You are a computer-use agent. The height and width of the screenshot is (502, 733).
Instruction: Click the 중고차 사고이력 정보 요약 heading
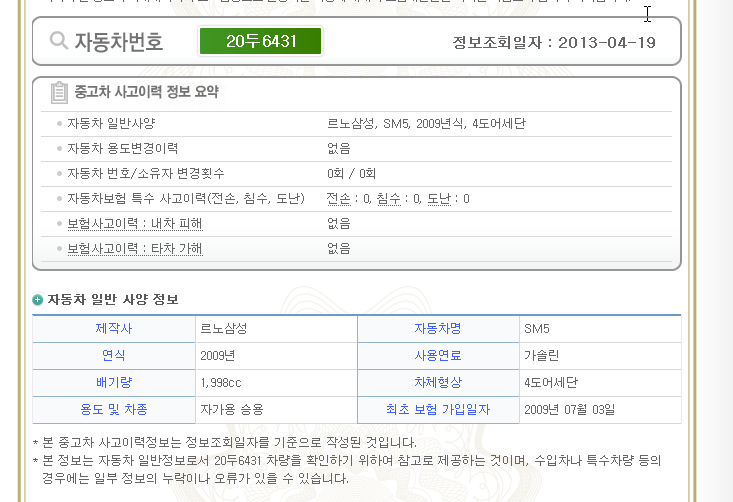[146, 92]
